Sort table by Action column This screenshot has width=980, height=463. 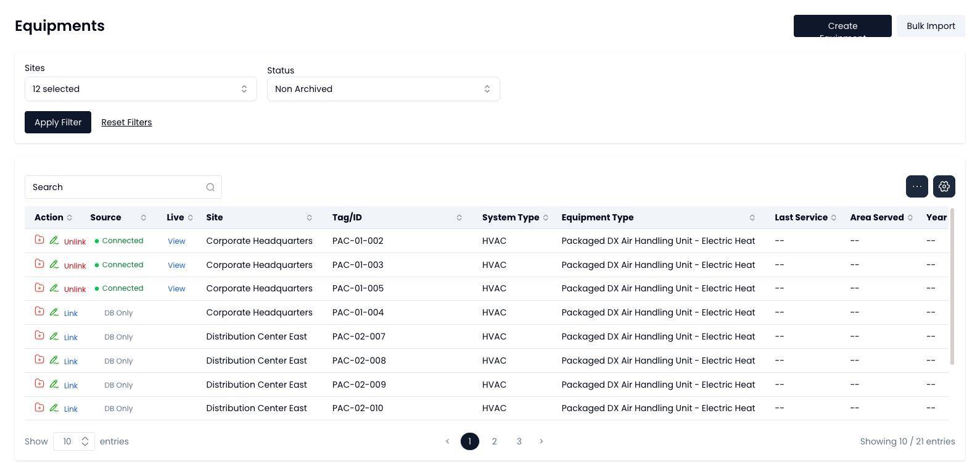[70, 217]
